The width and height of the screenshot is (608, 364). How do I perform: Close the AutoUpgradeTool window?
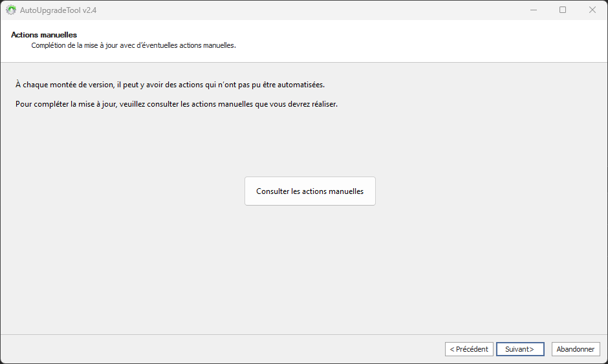592,10
